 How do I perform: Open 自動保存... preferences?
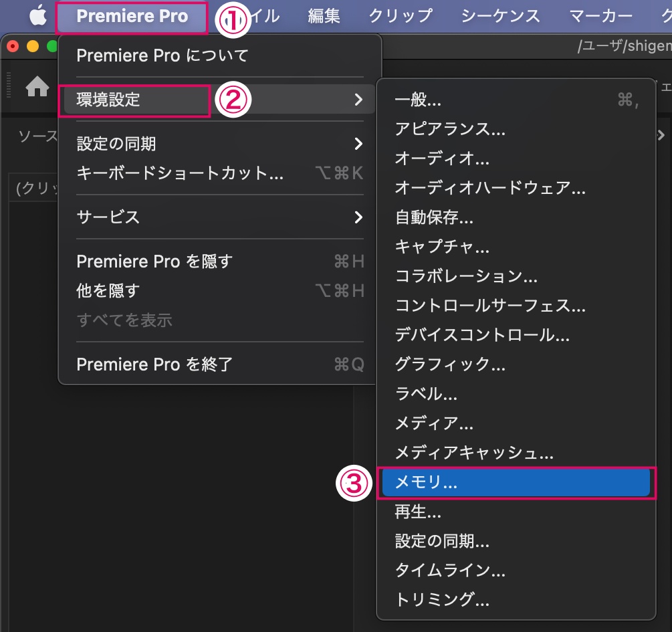tap(516, 217)
